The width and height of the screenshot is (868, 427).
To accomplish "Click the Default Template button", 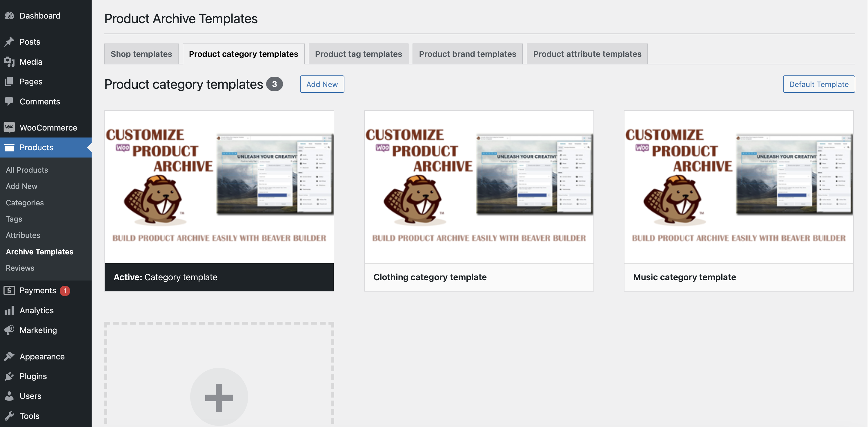I will (819, 84).
